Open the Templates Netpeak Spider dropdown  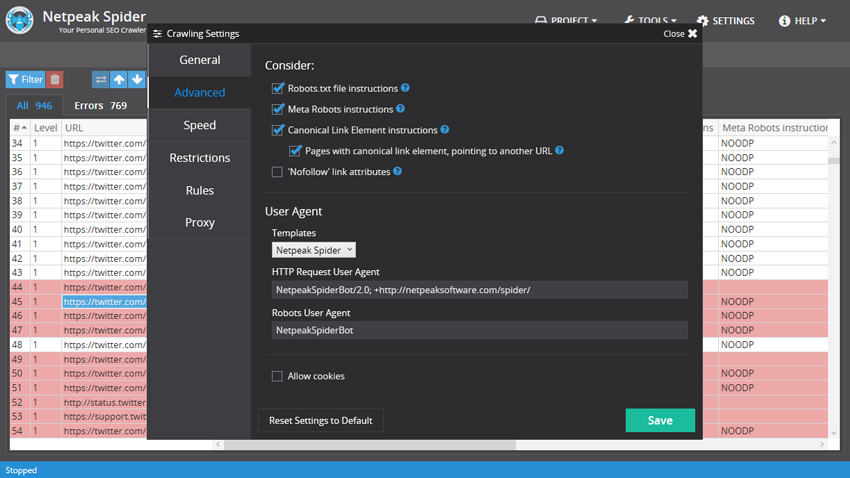click(314, 250)
